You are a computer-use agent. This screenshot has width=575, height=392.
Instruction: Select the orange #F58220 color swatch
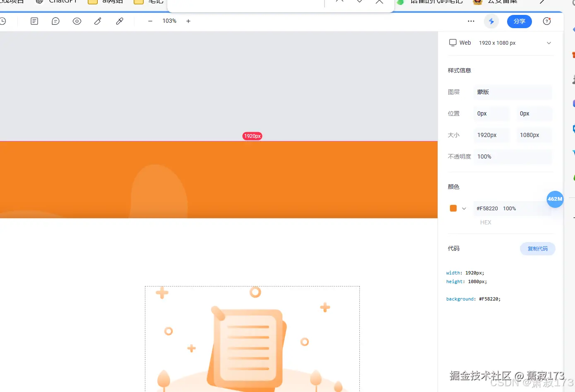click(x=453, y=208)
